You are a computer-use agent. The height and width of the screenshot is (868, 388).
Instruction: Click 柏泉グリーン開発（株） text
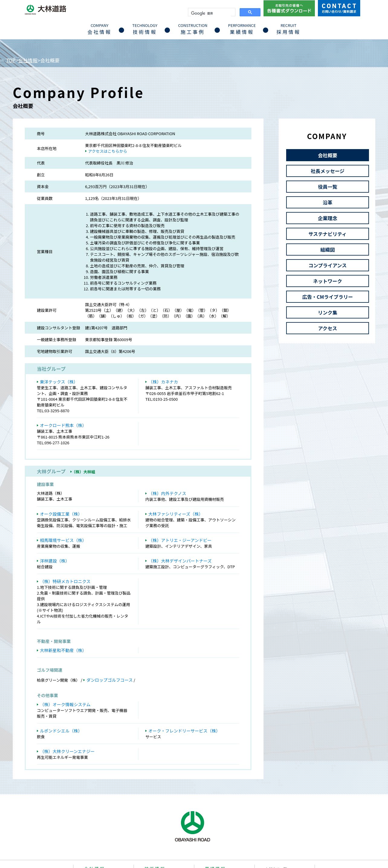point(58,680)
